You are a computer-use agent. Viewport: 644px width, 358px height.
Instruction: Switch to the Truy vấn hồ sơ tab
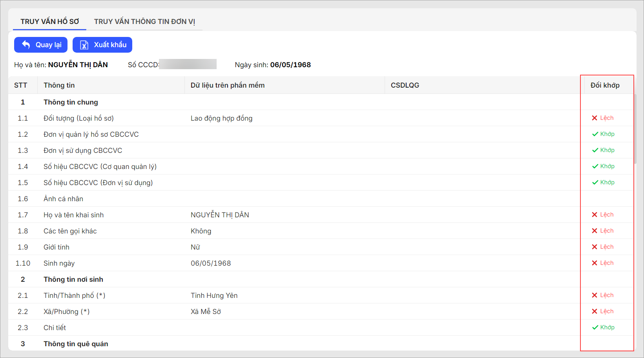(50, 22)
